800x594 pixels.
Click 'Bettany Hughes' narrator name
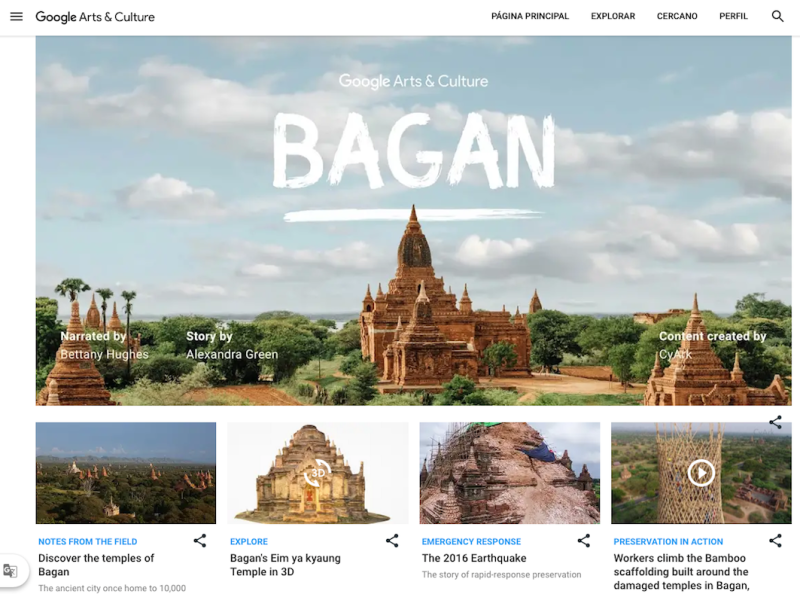coord(105,354)
